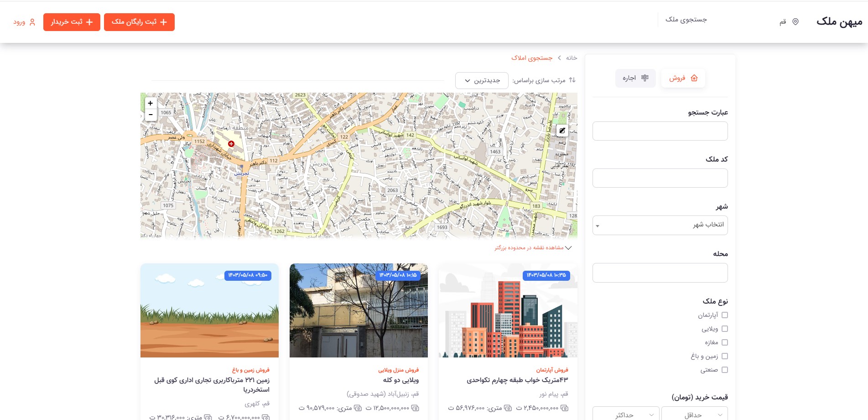The width and height of the screenshot is (868, 420).
Task: Open the ویلایی دو کله listing photo
Action: click(x=359, y=310)
